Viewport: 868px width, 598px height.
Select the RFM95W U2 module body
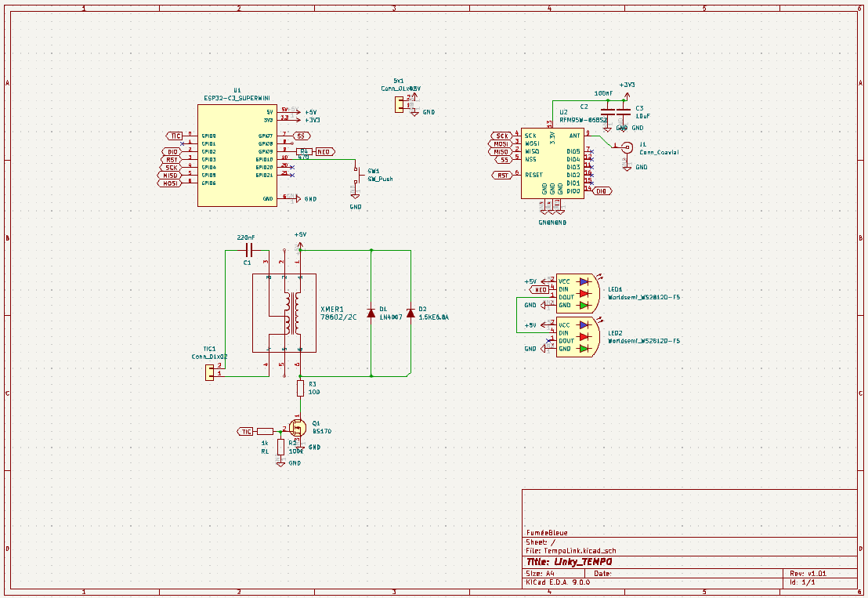click(553, 163)
